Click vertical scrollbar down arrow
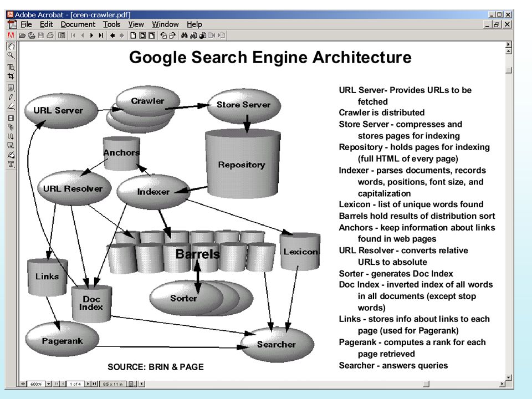532x399 pixels. 508,377
